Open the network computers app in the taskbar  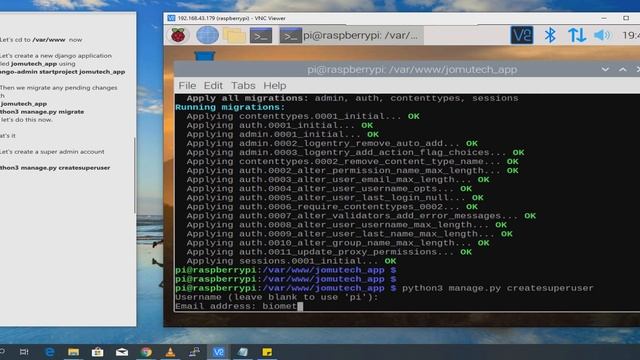click(194, 352)
